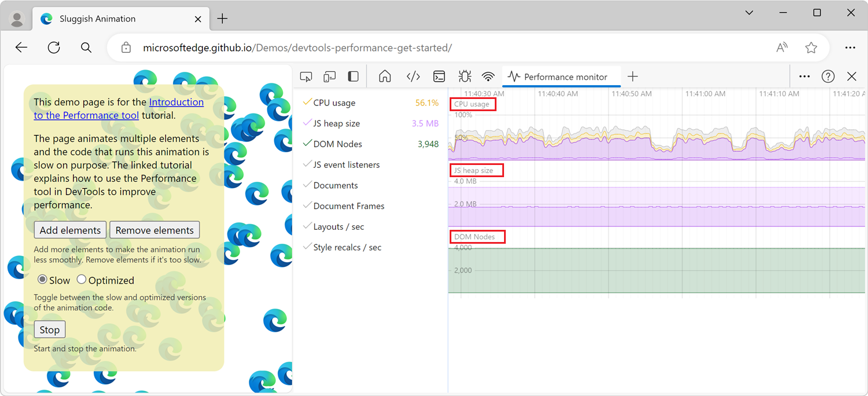Open the profile avatar icon

coord(17,19)
